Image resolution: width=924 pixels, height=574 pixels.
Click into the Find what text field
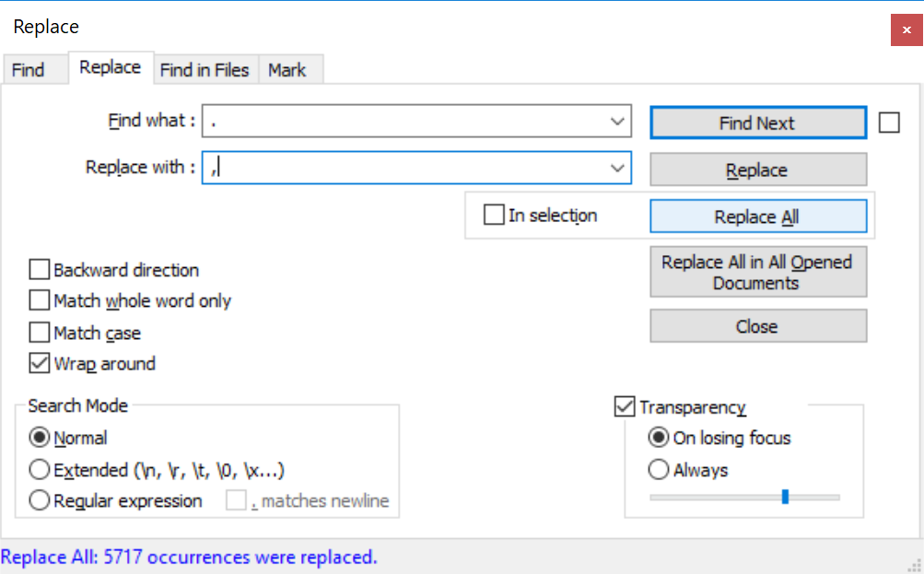pos(405,122)
